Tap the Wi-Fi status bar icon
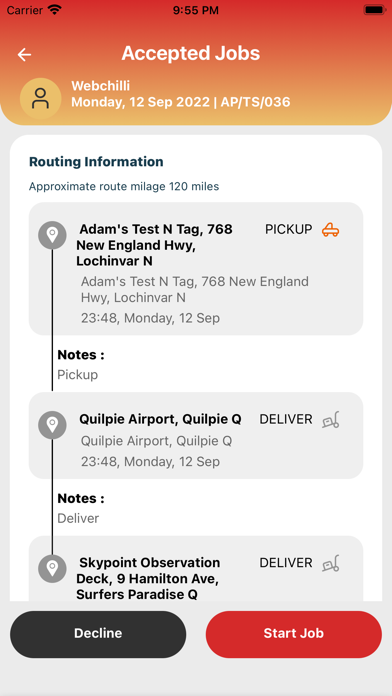This screenshot has height=696, width=392. pyautogui.click(x=55, y=10)
